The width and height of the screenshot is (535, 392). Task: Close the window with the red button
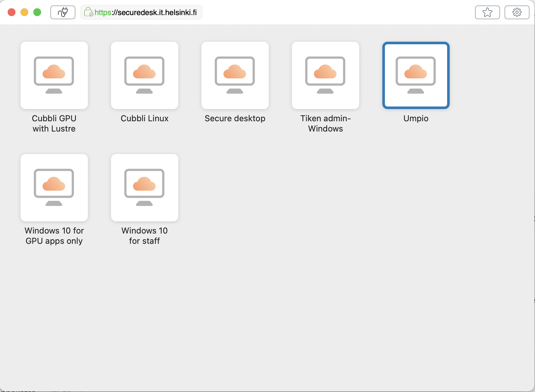(x=12, y=12)
